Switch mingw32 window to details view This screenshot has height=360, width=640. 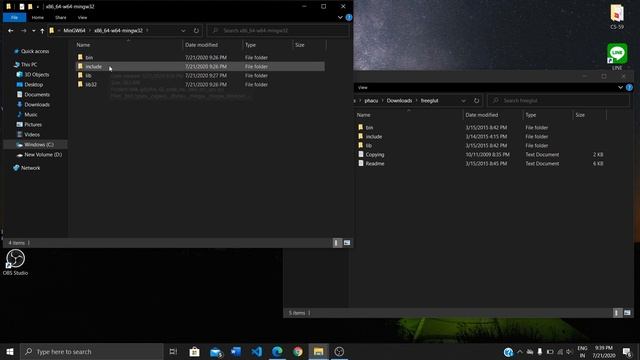pyautogui.click(x=336, y=243)
